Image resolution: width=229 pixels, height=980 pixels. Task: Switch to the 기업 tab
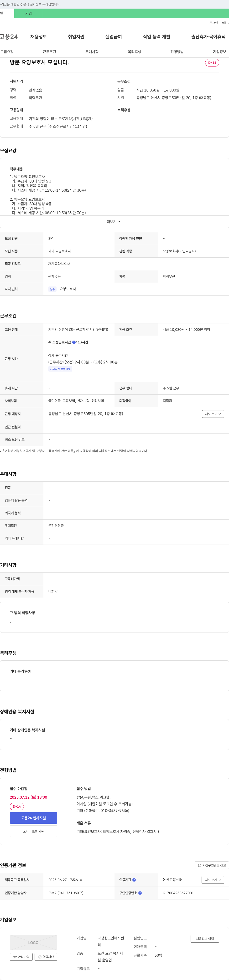29,13
